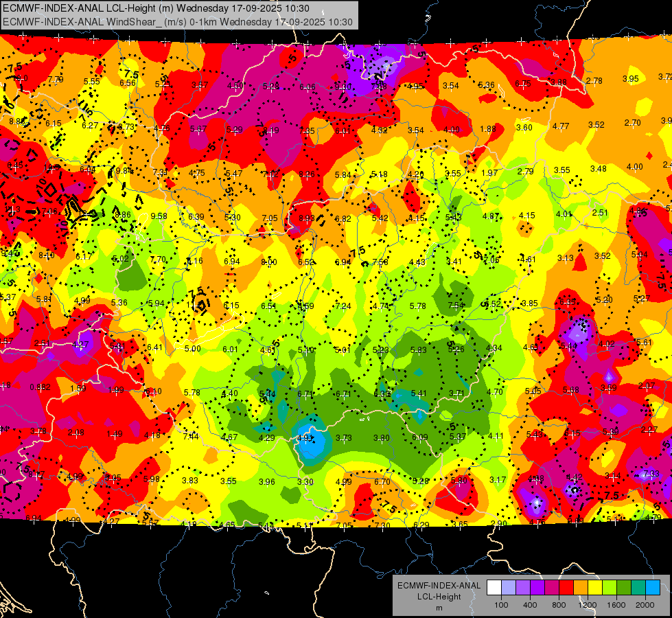This screenshot has width=672, height=618.
Task: Click the wind shear value 3.85
Action: [x=529, y=304]
